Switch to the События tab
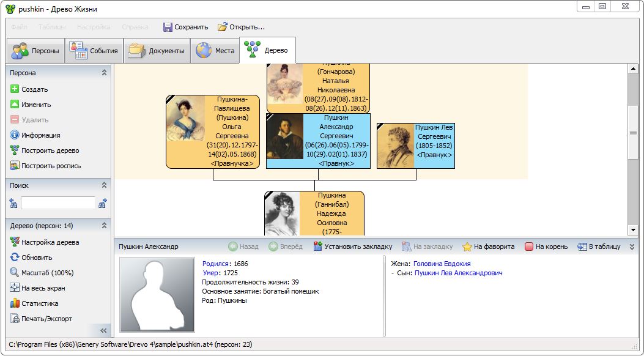644x356 pixels. (95, 51)
